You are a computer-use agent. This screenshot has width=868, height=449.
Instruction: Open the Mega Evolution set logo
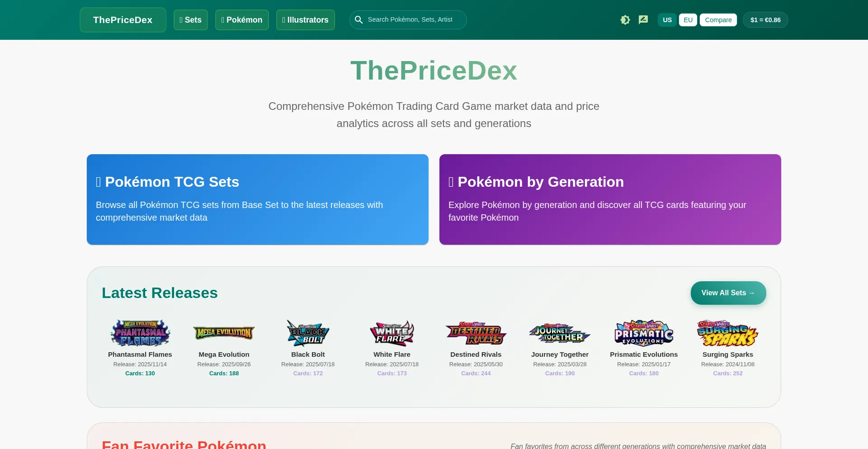(x=224, y=333)
